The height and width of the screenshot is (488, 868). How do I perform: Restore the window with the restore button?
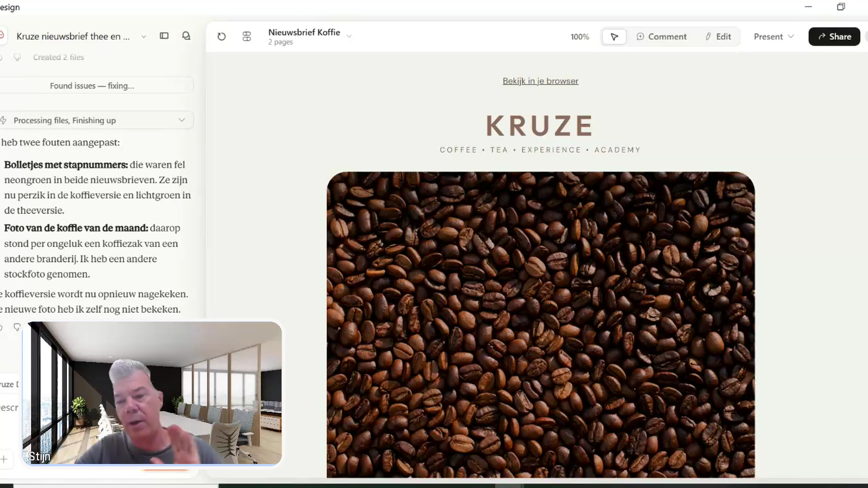841,7
